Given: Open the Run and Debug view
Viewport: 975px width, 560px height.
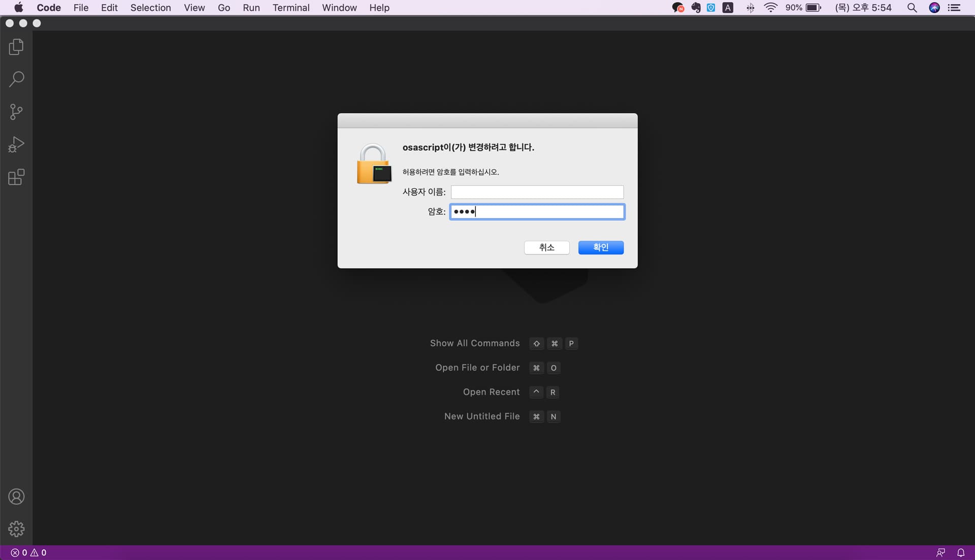Looking at the screenshot, I should 16,145.
